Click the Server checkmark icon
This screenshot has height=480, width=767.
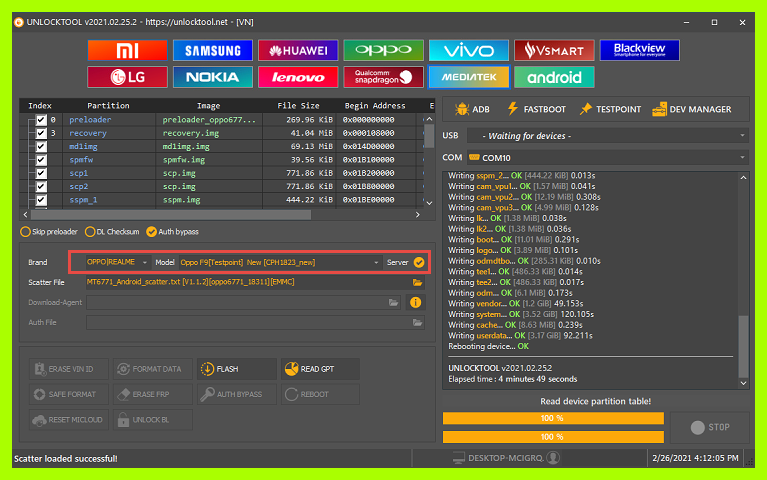tap(419, 262)
